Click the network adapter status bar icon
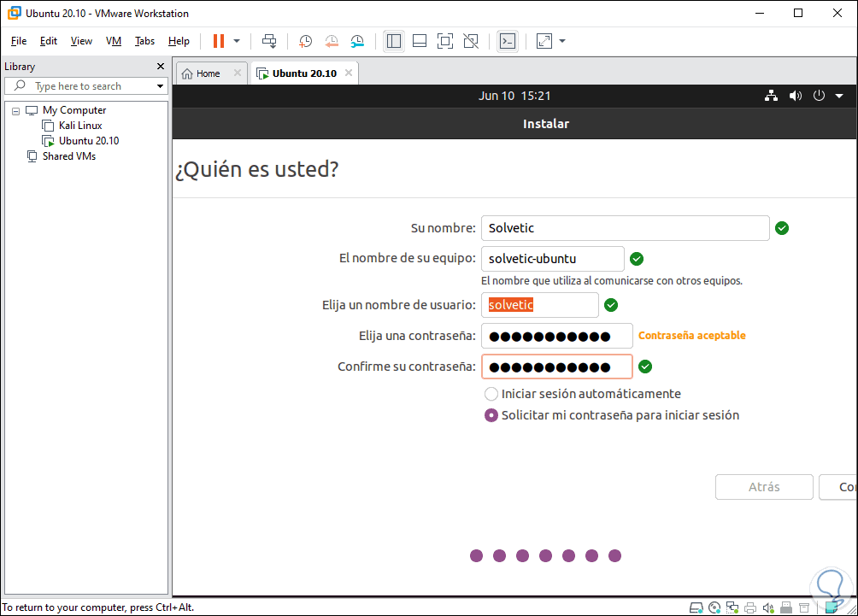 (x=732, y=607)
